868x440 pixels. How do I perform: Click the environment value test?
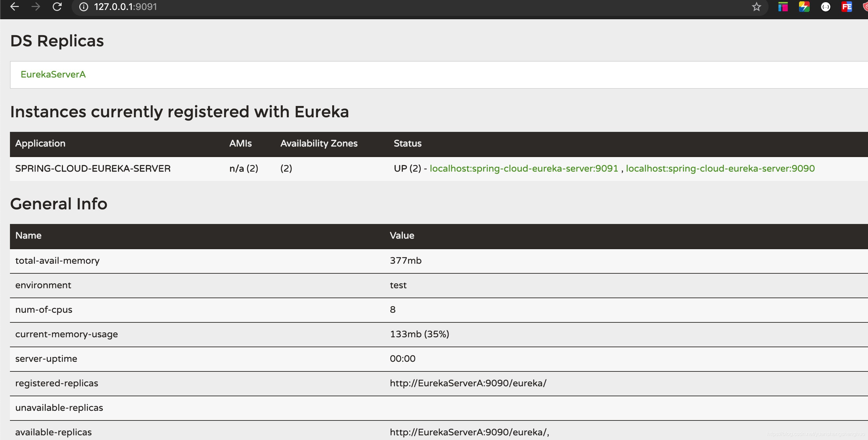click(x=398, y=285)
